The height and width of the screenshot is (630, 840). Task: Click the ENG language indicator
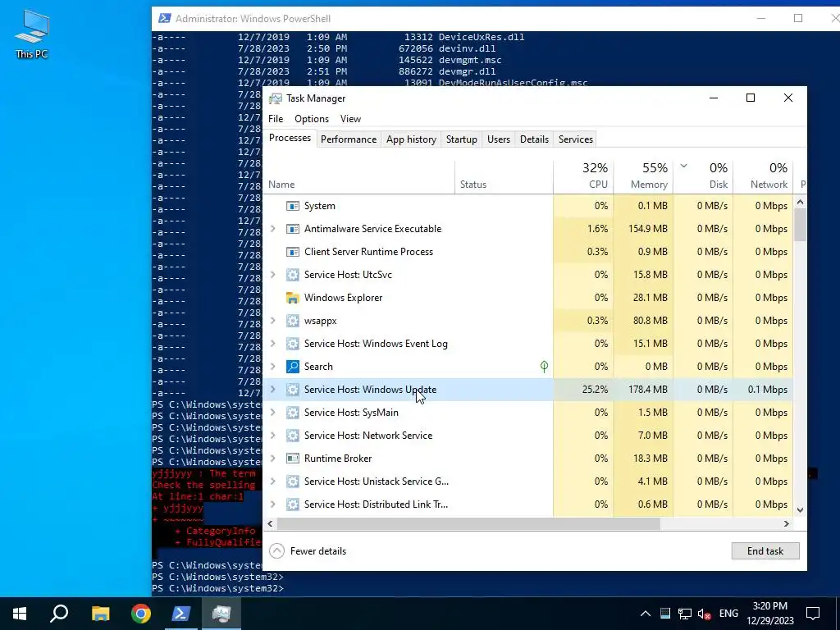(x=728, y=614)
